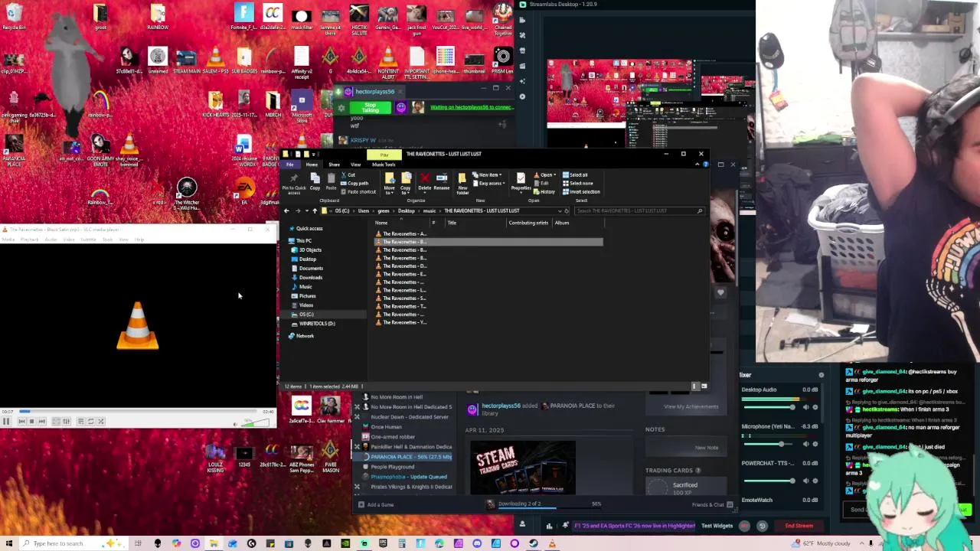Go up one folder level in Explorer
This screenshot has width=980, height=551.
point(315,211)
